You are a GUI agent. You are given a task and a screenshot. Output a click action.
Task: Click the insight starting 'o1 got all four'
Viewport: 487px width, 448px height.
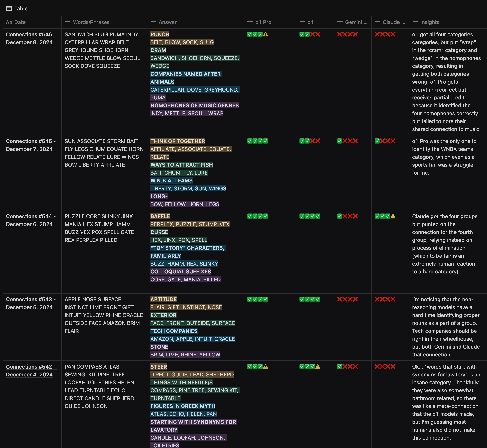[x=447, y=82]
